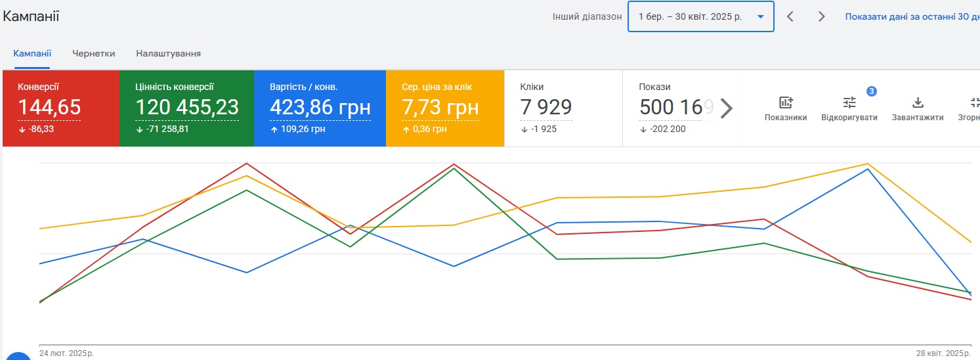Click the Відкоригувати adjust sliders icon
The width and height of the screenshot is (980, 360).
[849, 102]
